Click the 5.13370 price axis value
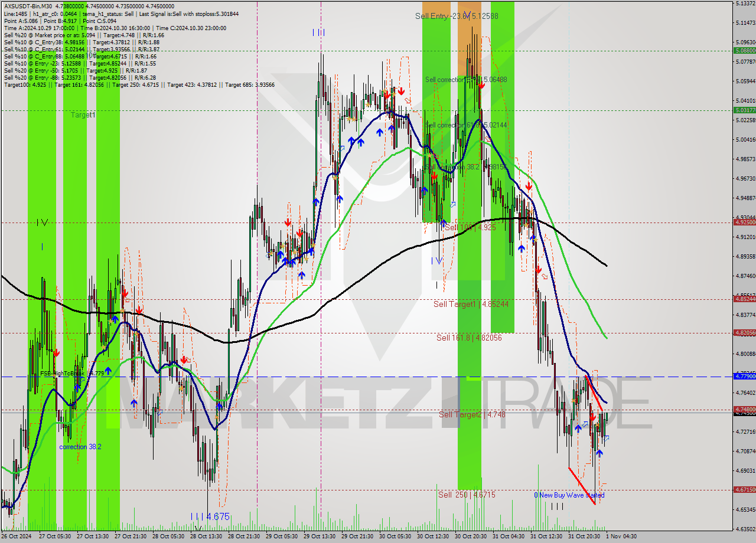The image size is (756, 543). [745, 3]
